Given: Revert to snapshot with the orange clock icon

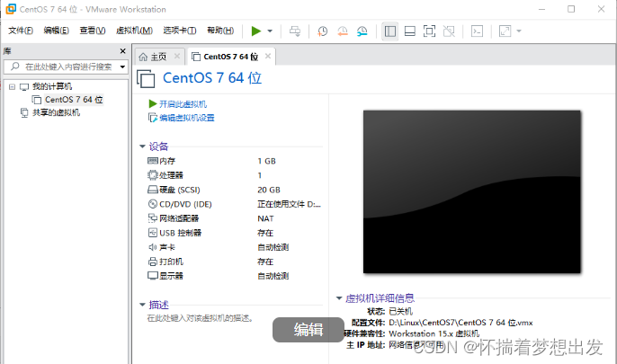Looking at the screenshot, I should [x=343, y=31].
